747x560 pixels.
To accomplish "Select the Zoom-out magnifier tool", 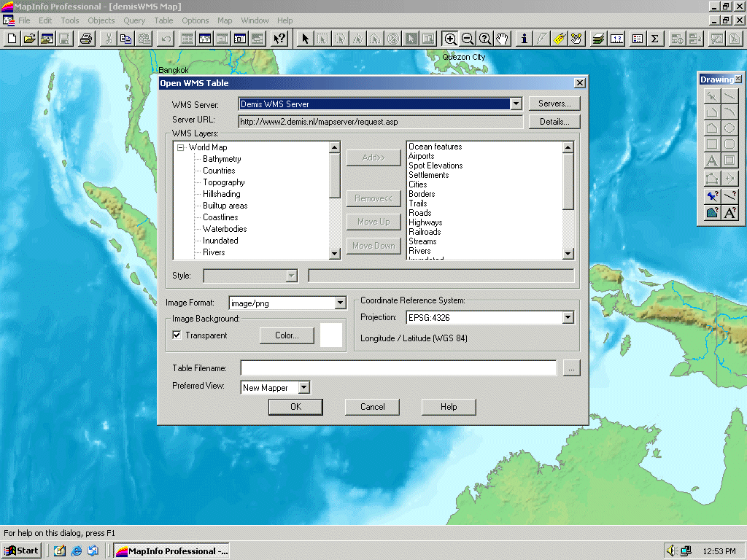I will tap(468, 39).
